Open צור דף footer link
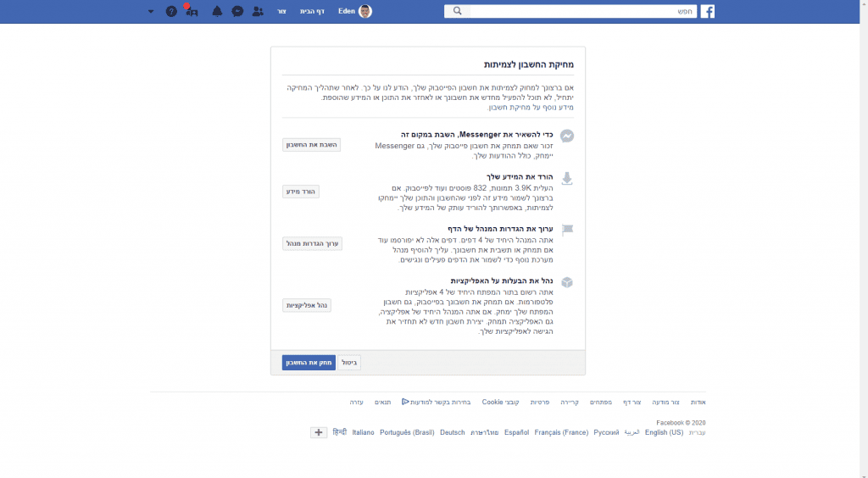 632,403
